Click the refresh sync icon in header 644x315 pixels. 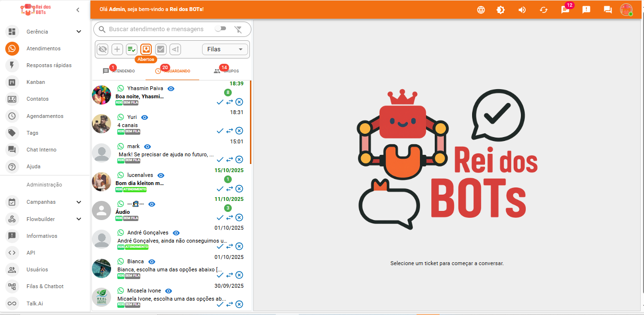pos(543,10)
